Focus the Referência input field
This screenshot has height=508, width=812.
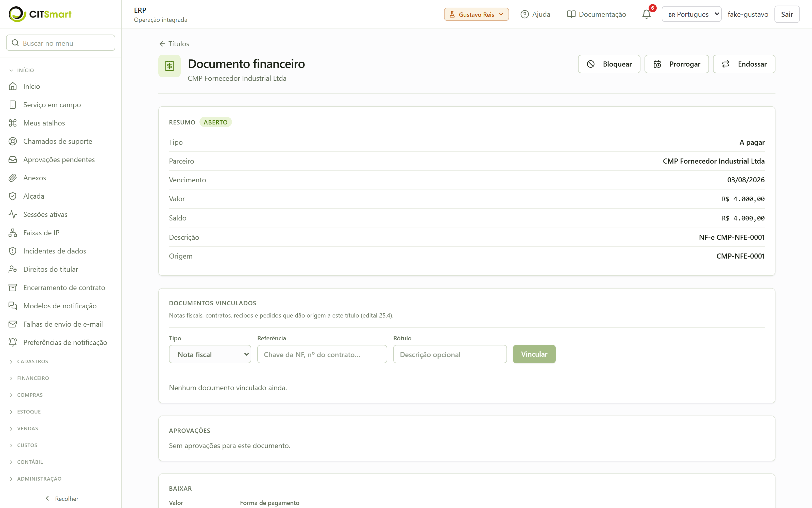pos(322,354)
